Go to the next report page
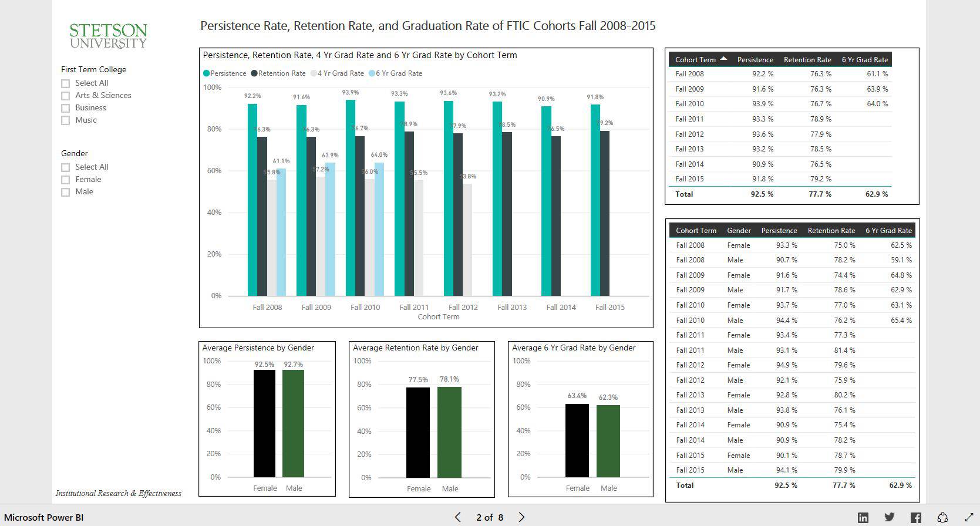980x526 pixels. [x=521, y=517]
